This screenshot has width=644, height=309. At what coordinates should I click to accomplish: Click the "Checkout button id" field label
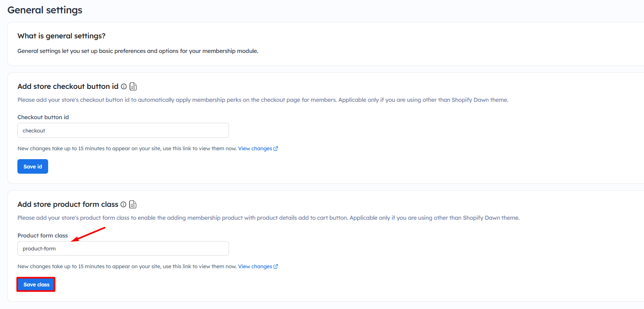click(x=43, y=117)
